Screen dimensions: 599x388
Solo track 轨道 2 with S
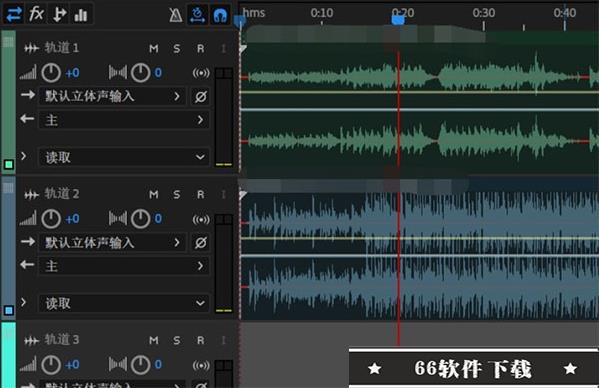[x=176, y=195]
